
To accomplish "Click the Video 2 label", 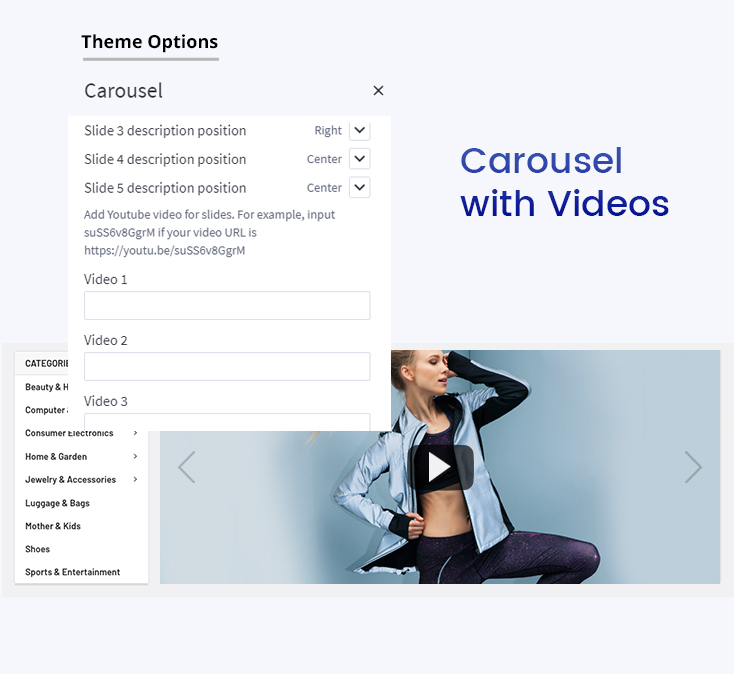I will 106,340.
